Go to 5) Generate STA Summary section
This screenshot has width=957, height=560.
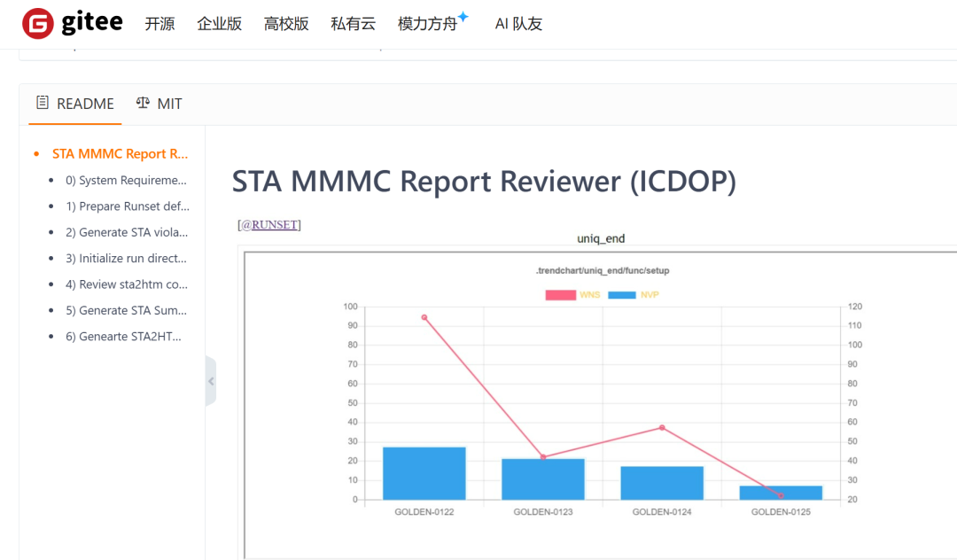pos(126,310)
